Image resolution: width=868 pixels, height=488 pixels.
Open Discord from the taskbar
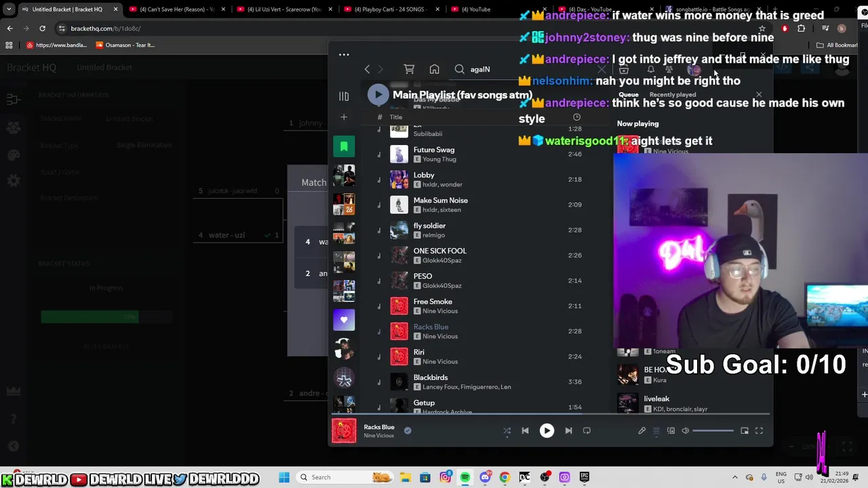click(x=485, y=477)
